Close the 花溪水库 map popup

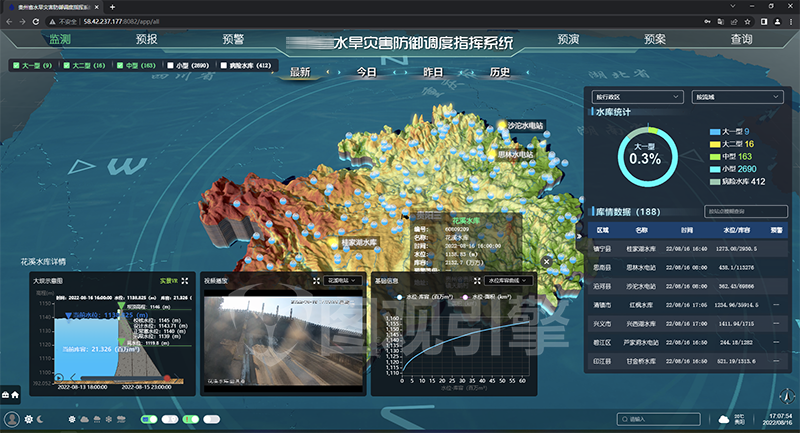(x=546, y=262)
